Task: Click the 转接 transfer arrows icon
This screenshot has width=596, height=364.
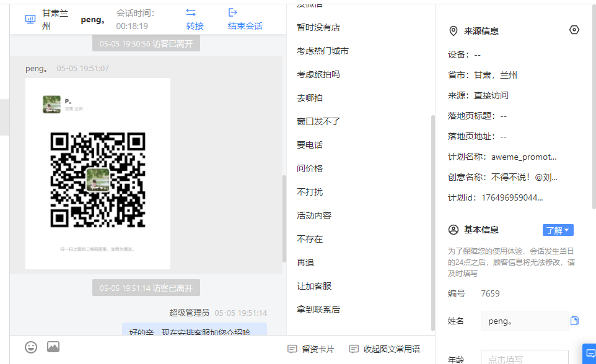Action: tap(191, 12)
